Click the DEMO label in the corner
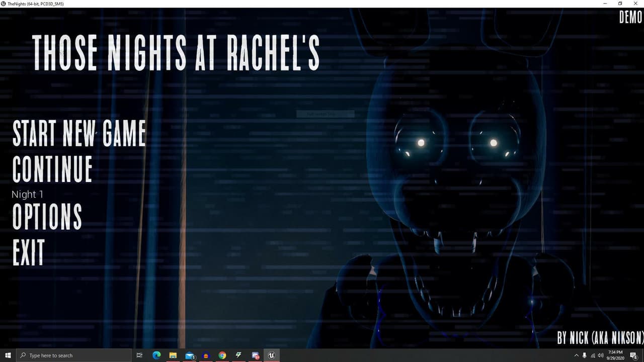This screenshot has width=644, height=362. (x=631, y=17)
